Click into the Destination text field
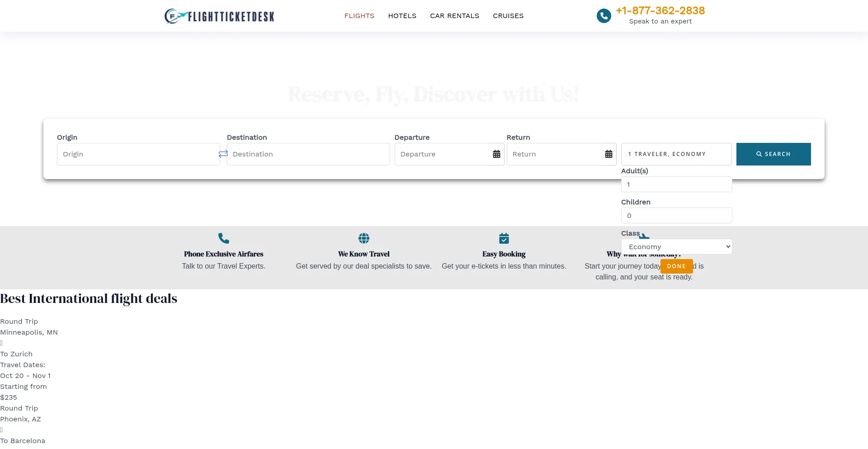 coord(308,154)
